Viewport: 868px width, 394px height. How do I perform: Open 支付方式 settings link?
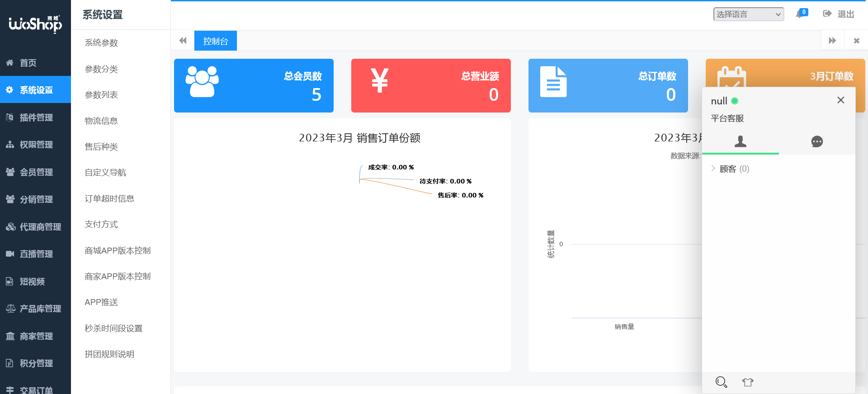pos(101,225)
